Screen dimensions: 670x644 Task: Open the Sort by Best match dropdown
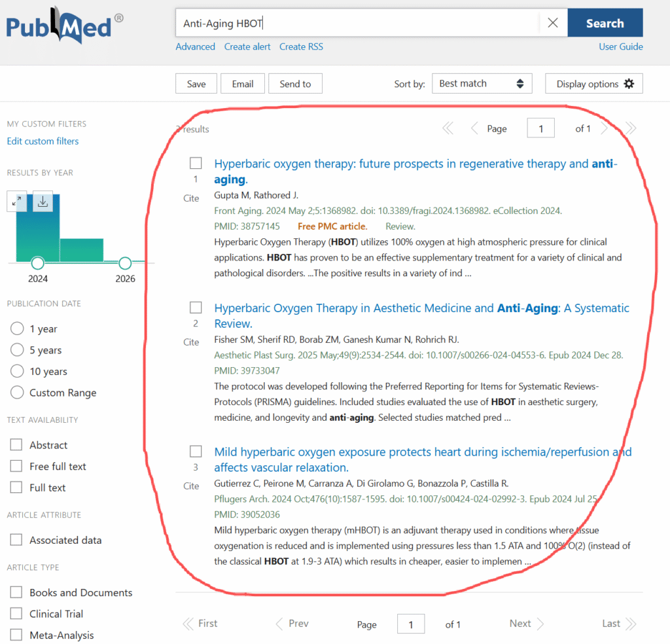pos(482,83)
